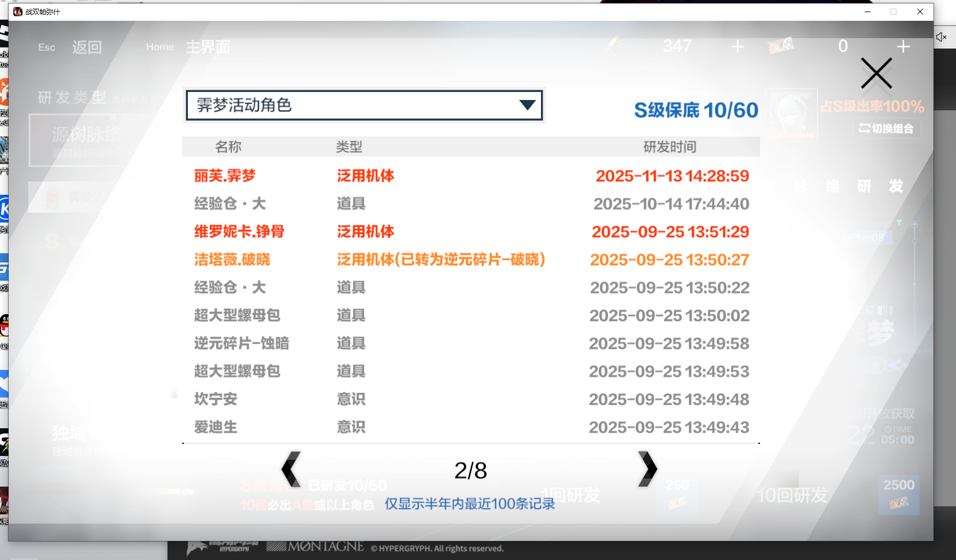This screenshot has height=560, width=956.
Task: Click the game's icon in the title bar
Action: click(18, 12)
